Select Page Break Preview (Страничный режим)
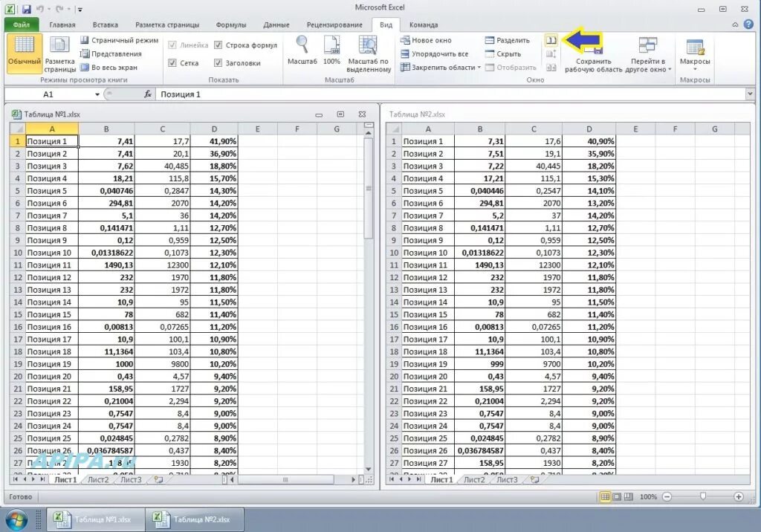 coord(120,40)
